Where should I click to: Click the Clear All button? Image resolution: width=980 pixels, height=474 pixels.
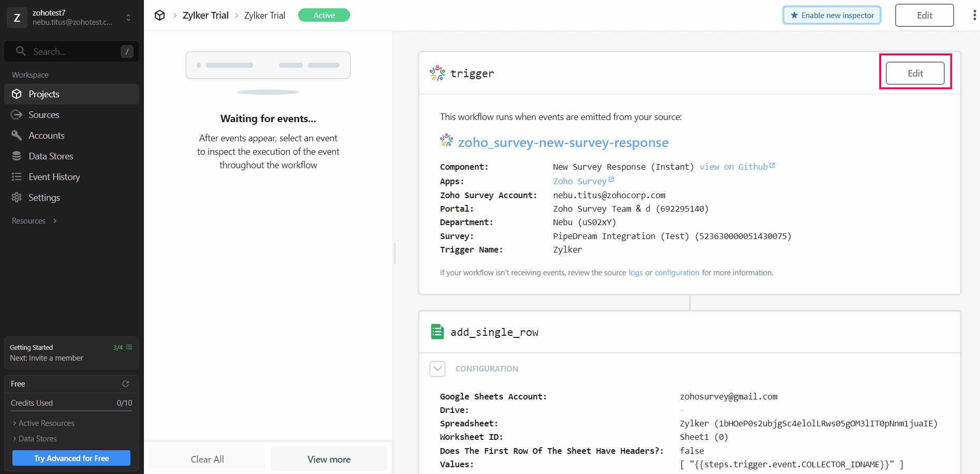click(207, 460)
